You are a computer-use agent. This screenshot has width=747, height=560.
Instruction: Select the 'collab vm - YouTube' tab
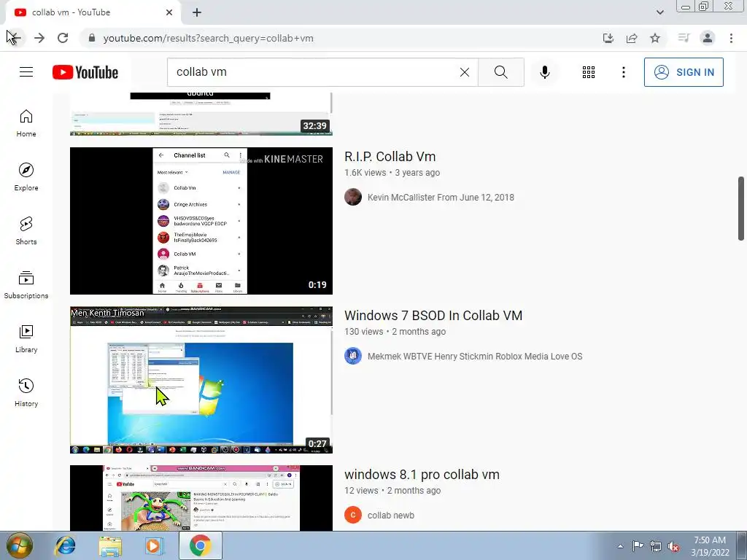point(93,12)
